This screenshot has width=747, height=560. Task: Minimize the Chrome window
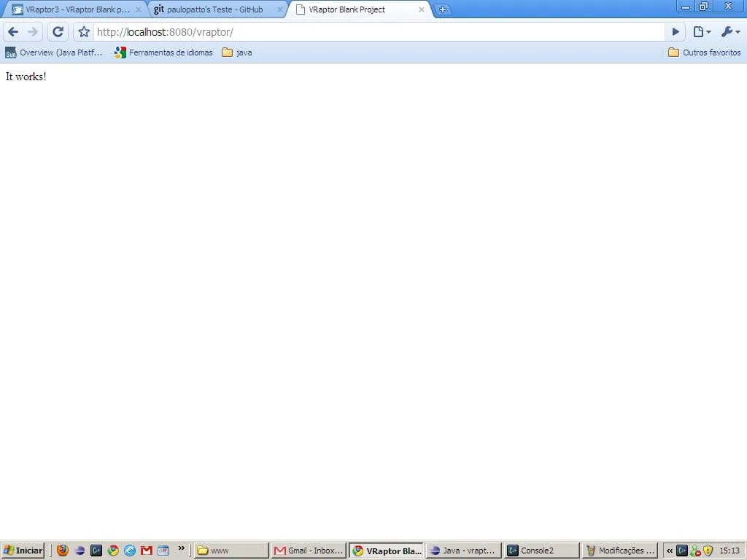686,6
